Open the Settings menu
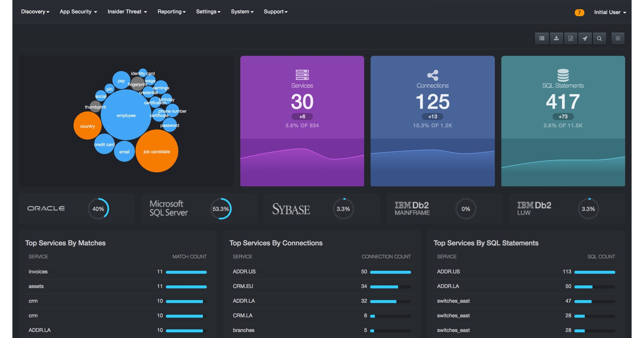Viewport: 644px width, 338px height. pos(208,12)
